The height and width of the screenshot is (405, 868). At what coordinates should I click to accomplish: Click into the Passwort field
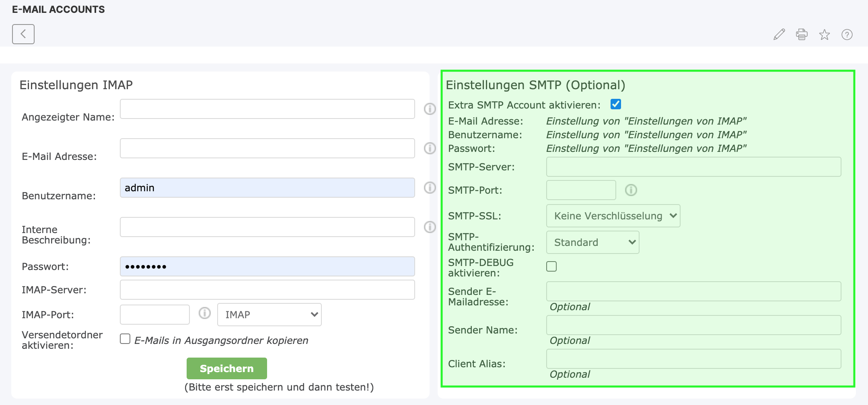(267, 266)
